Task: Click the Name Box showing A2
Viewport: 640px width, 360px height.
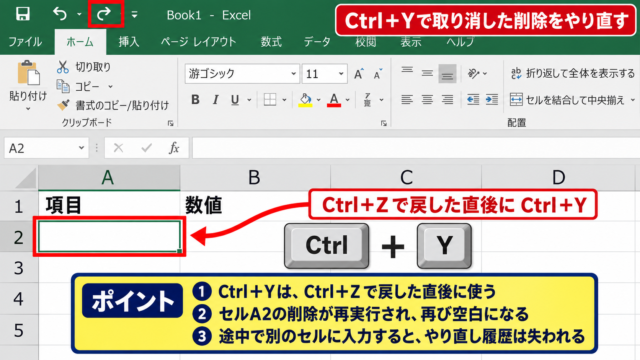Action: point(46,148)
